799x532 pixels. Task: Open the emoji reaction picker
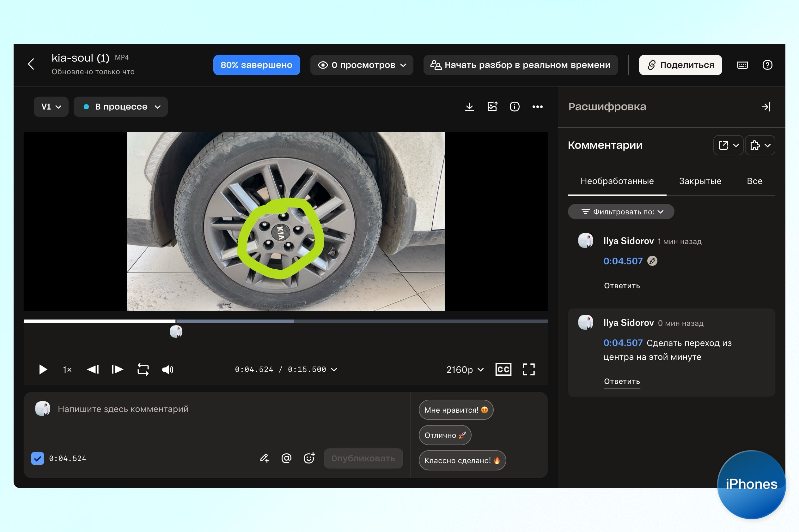tap(309, 458)
